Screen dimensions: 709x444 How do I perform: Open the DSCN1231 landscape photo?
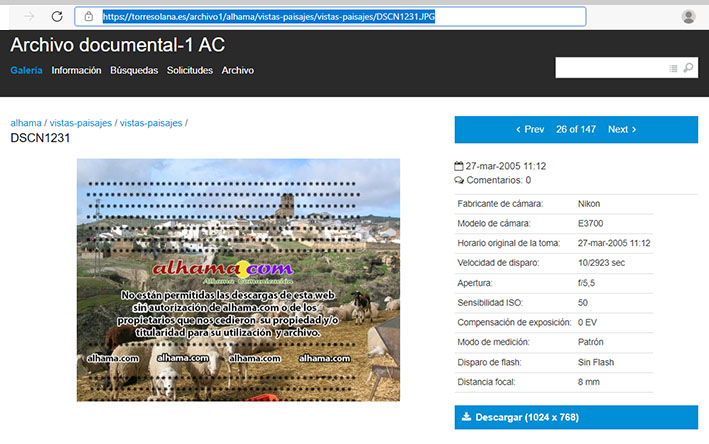pyautogui.click(x=238, y=280)
